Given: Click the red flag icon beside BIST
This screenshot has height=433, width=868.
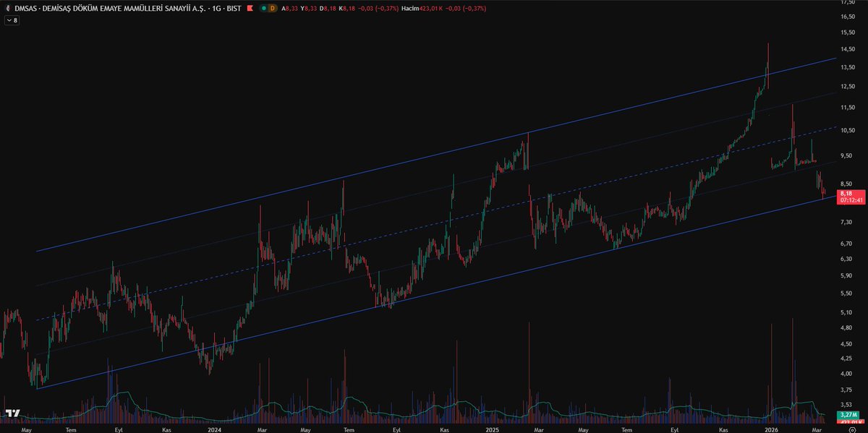Looking at the screenshot, I should pos(250,8).
